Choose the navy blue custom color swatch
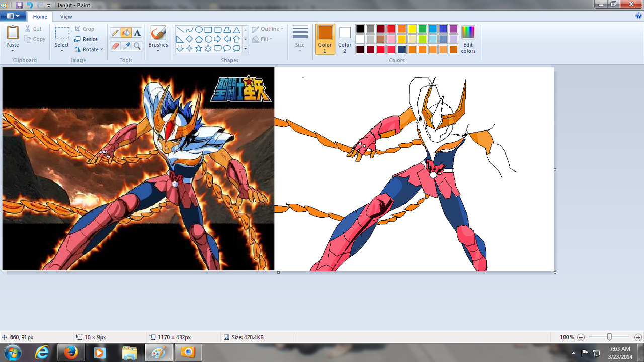The image size is (644, 362). (401, 49)
